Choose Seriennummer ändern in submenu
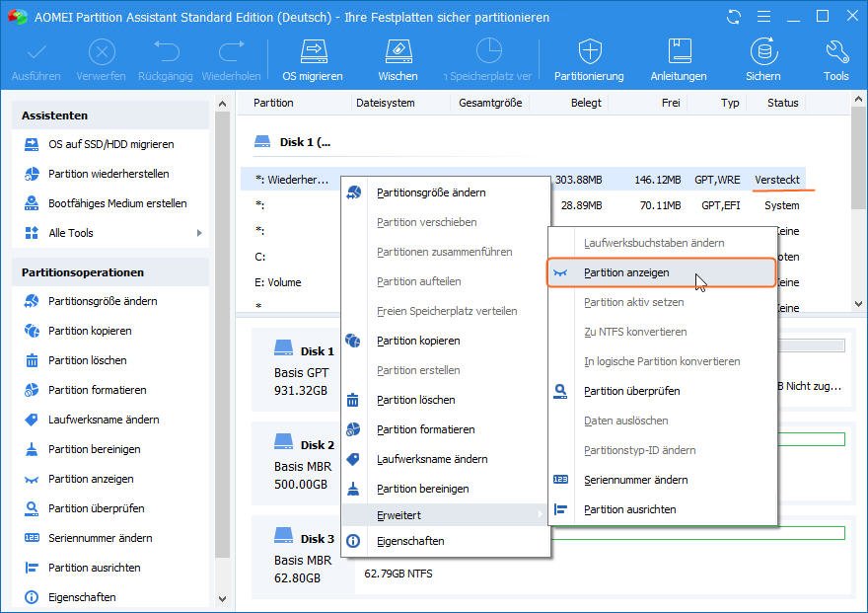The image size is (868, 613). pos(663,480)
